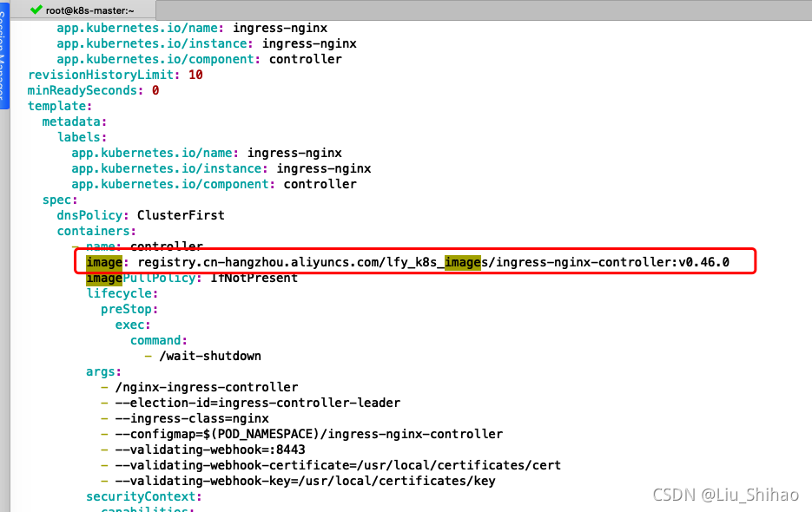
Task: Click the securityContext: key
Action: pos(143,496)
